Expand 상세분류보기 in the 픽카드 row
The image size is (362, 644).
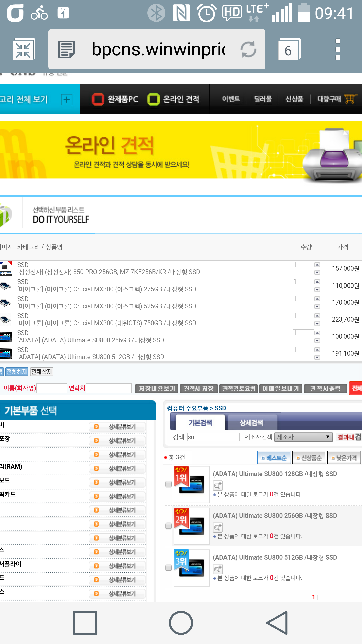click(x=117, y=496)
